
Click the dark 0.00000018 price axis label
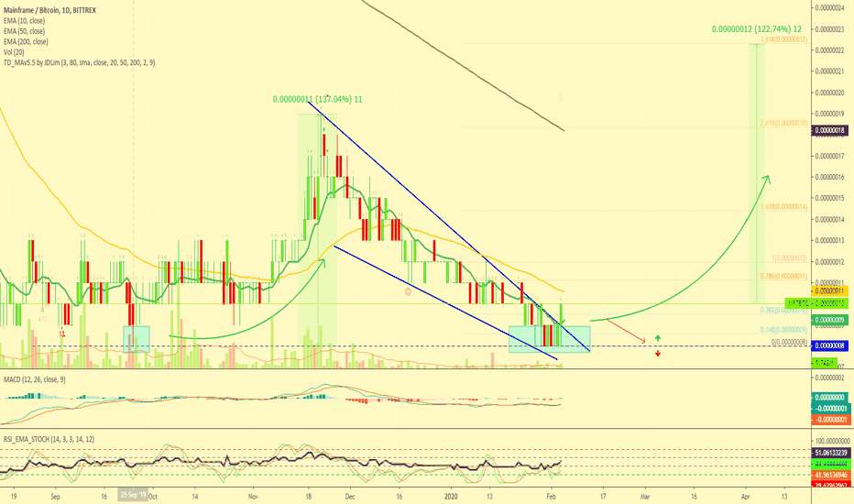[x=829, y=131]
